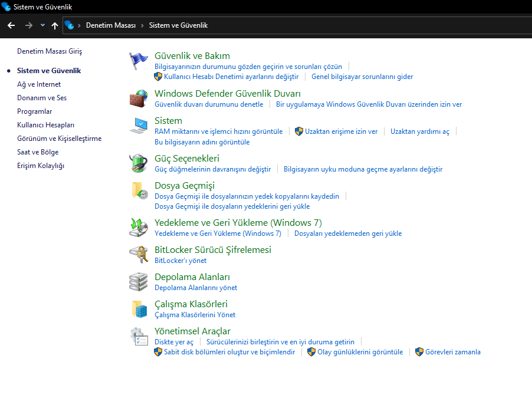Image resolution: width=532 pixels, height=398 pixels.
Task: Click Diskte yer aç link
Action: pos(174,341)
